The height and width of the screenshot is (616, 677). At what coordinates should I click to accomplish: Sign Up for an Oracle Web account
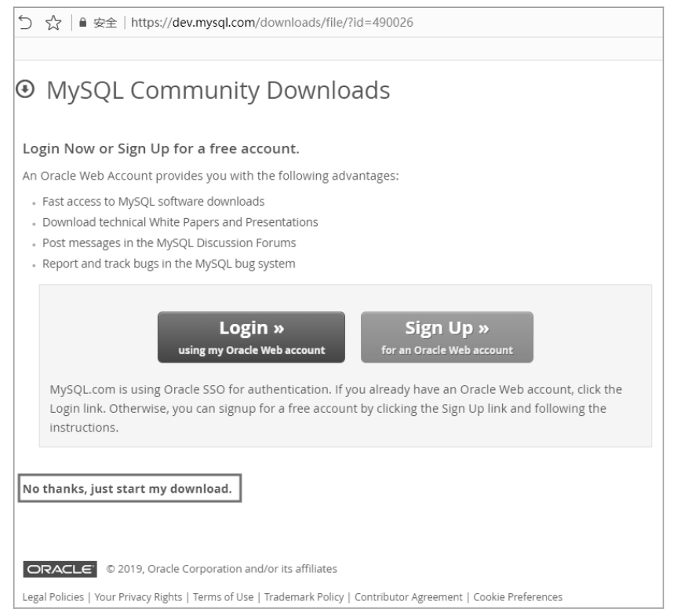click(x=447, y=337)
